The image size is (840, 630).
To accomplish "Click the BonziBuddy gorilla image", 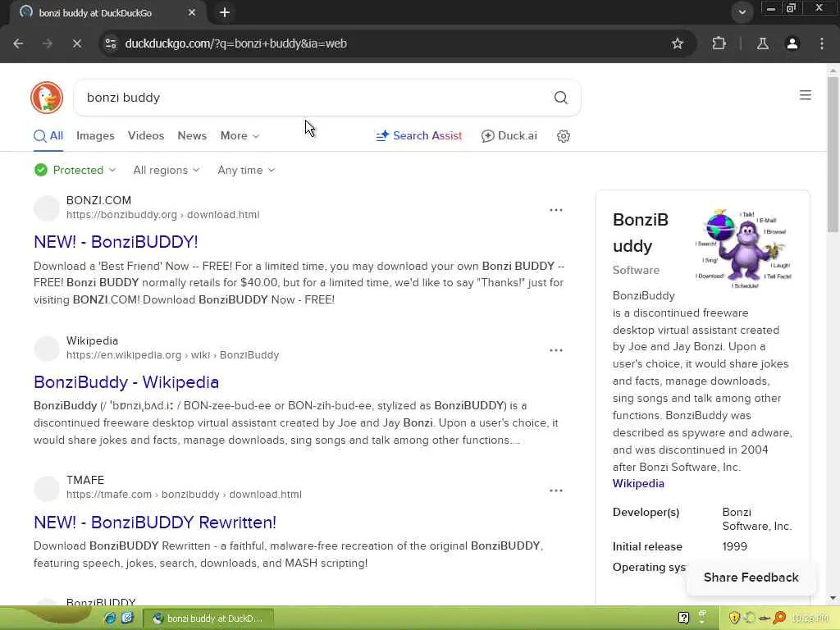I will coord(743,248).
